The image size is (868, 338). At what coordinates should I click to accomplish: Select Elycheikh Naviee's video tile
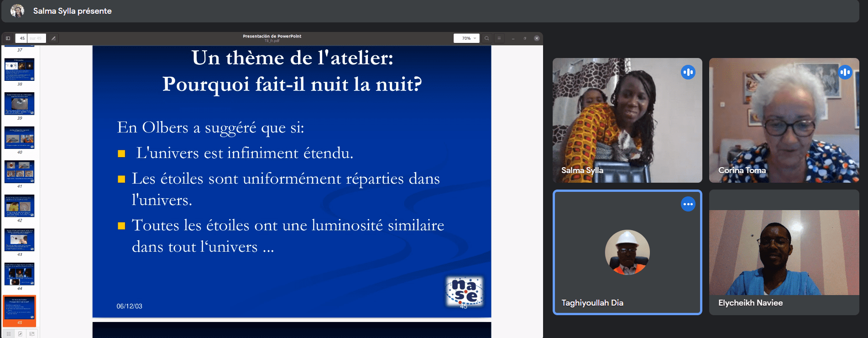[x=784, y=253]
